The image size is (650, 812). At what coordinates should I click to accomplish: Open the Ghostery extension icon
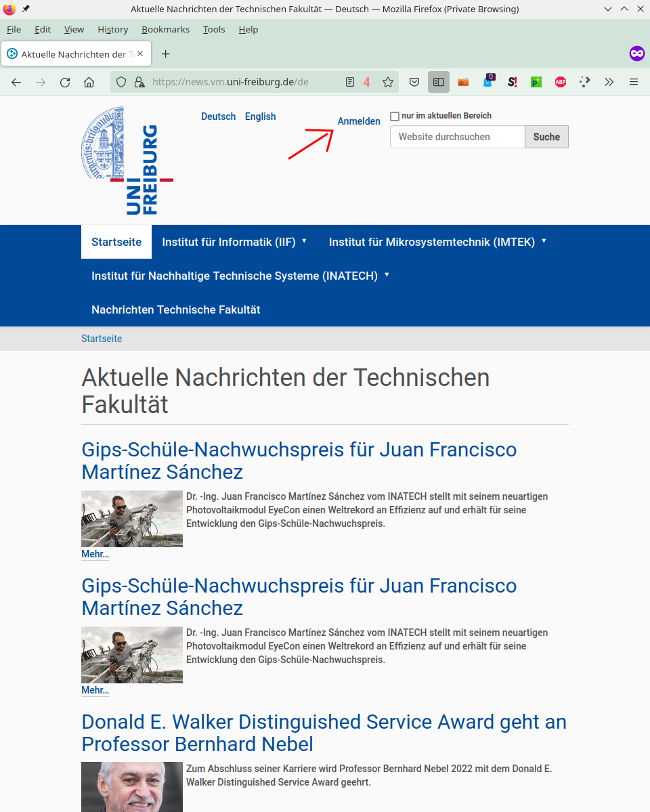point(488,81)
